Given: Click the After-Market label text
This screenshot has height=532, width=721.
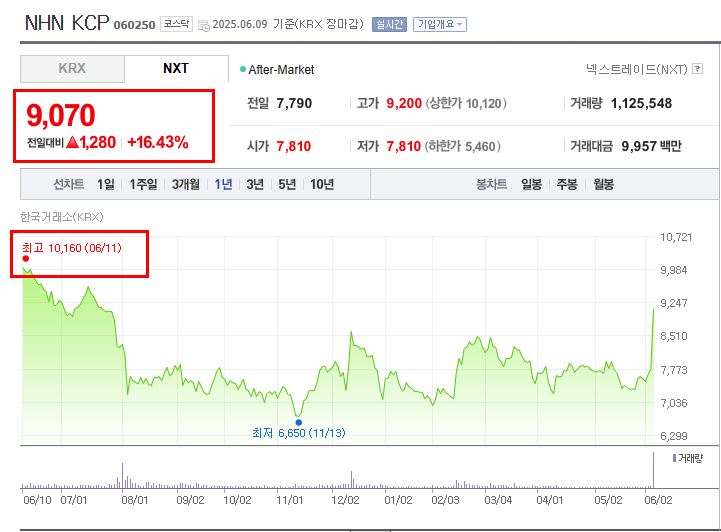Looking at the screenshot, I should pos(281,70).
